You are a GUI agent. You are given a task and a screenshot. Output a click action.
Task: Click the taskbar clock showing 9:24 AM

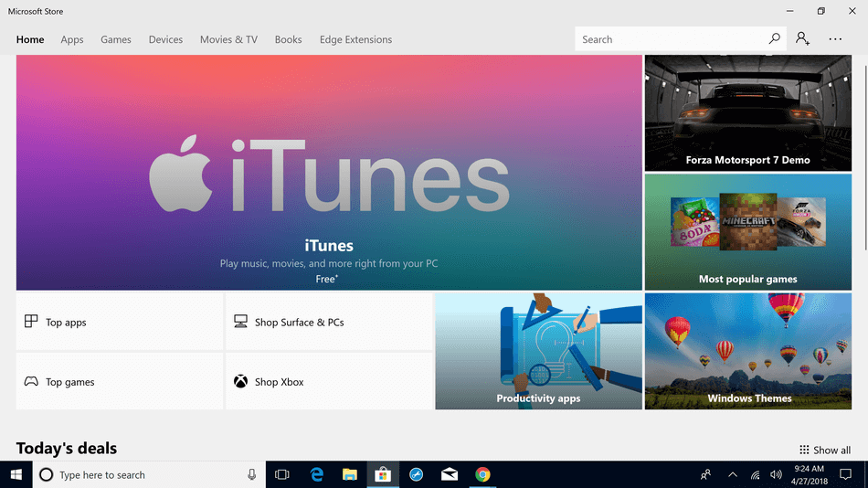pyautogui.click(x=810, y=474)
